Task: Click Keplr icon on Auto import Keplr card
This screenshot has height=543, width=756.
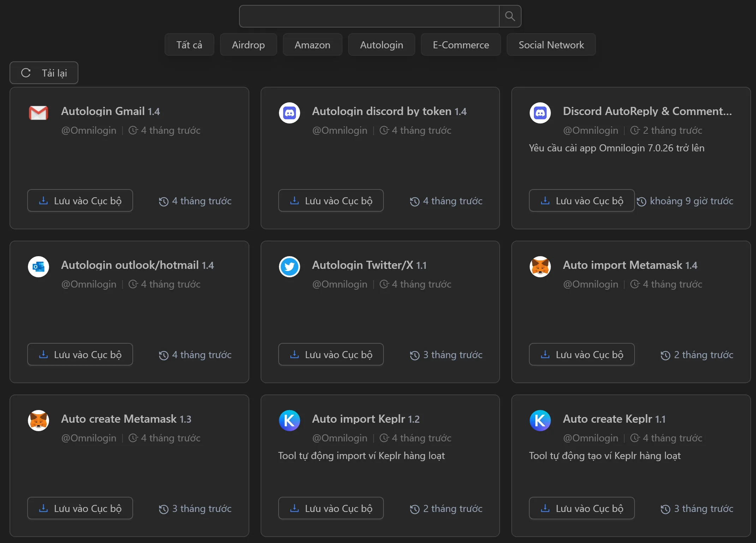Action: click(x=289, y=421)
